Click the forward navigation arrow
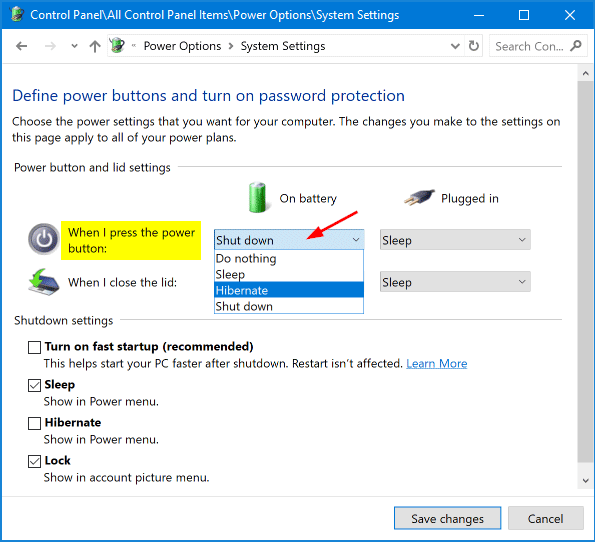The image size is (595, 542). [x=50, y=46]
